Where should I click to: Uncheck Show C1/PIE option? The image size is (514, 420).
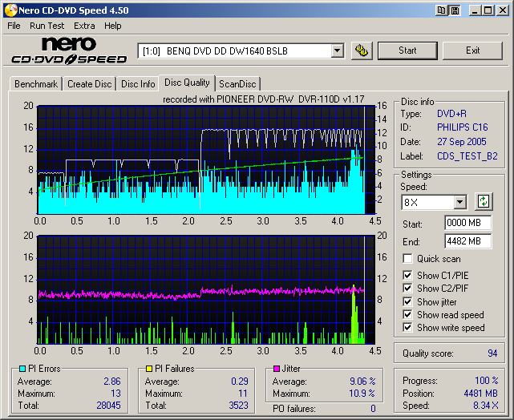[x=408, y=276]
